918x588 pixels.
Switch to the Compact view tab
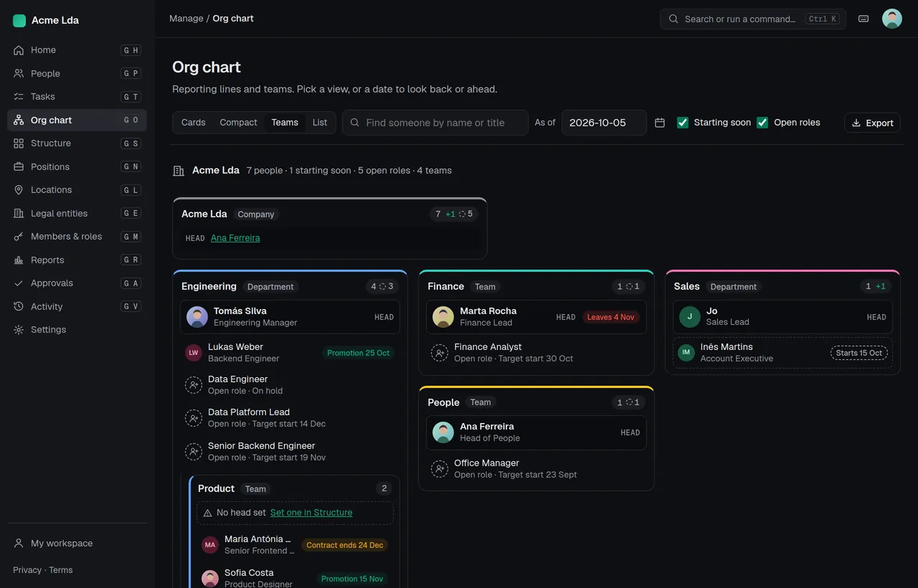(x=238, y=123)
